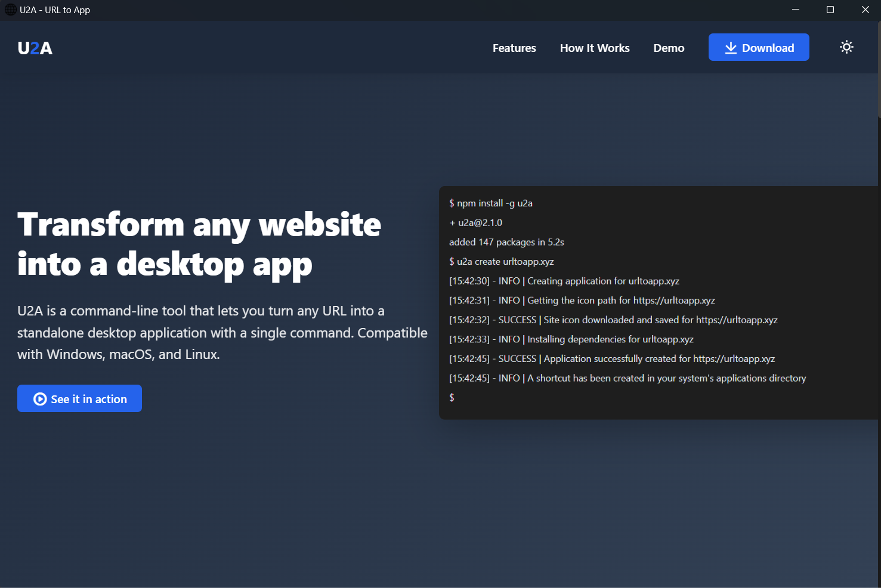The width and height of the screenshot is (881, 588).
Task: Open the Demo nav link
Action: pyautogui.click(x=669, y=48)
